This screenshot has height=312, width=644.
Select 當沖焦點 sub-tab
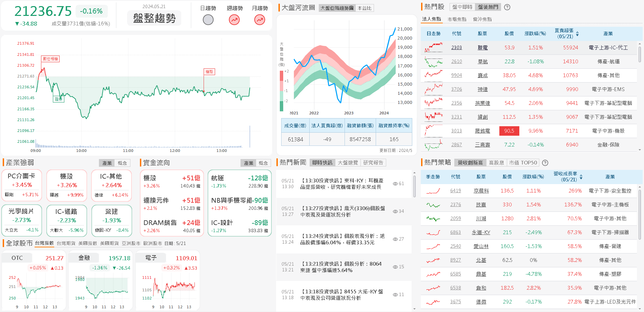(482, 19)
